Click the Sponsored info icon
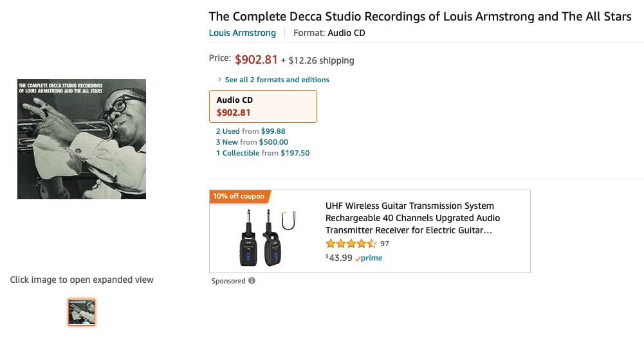This screenshot has height=340, width=644. click(x=252, y=281)
